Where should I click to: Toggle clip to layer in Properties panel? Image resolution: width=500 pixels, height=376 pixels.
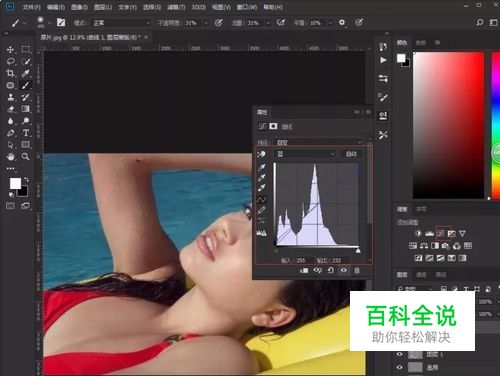coord(304,270)
